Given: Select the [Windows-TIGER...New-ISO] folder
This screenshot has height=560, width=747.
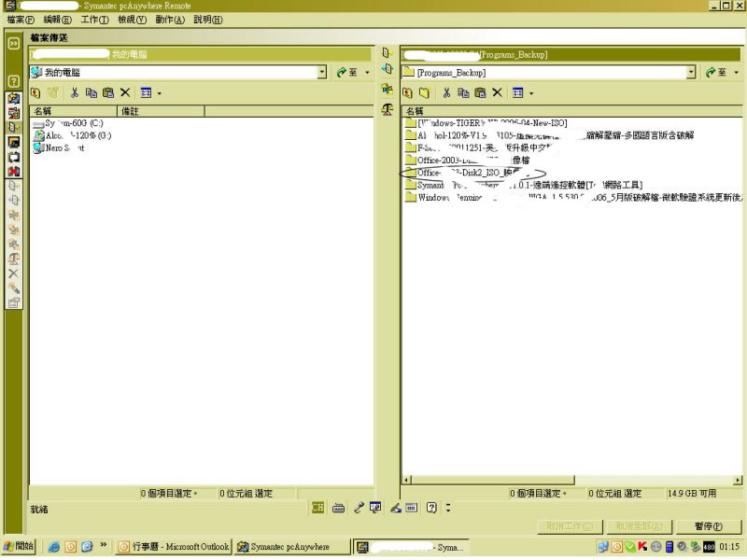Looking at the screenshot, I should (x=486, y=123).
